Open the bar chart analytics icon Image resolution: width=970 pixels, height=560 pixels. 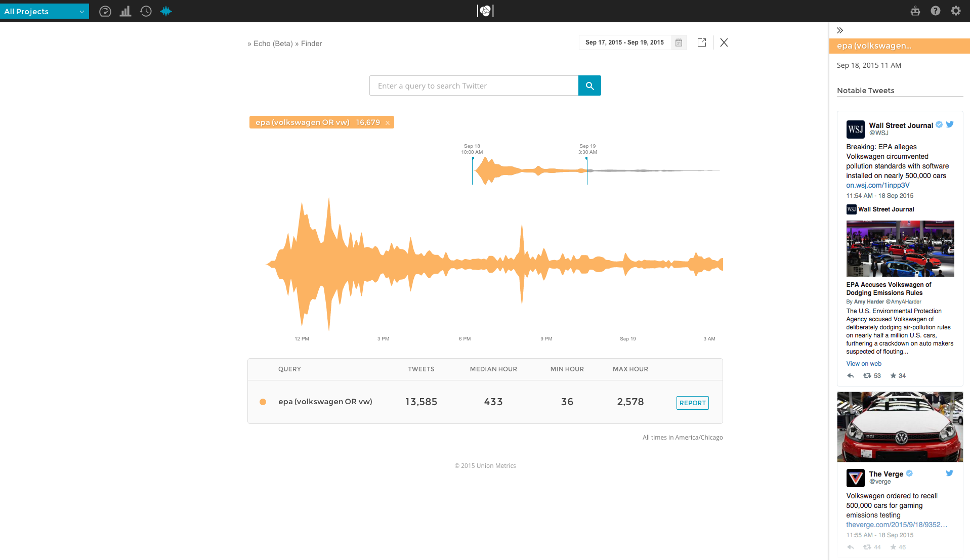click(125, 11)
